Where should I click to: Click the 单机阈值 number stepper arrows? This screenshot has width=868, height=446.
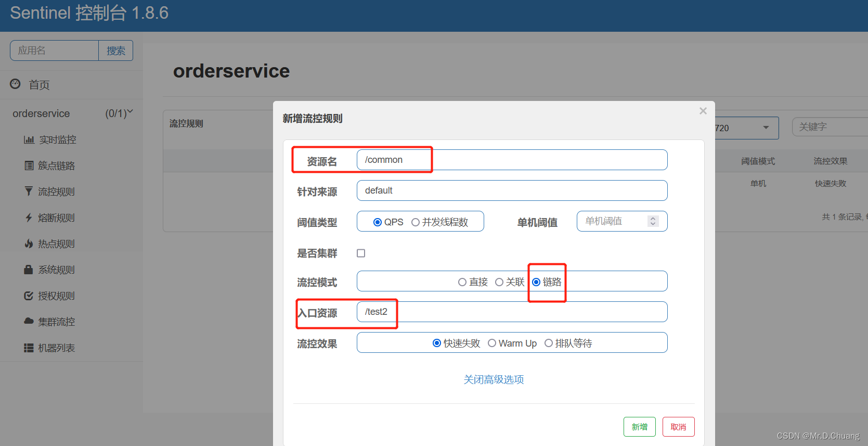point(653,221)
